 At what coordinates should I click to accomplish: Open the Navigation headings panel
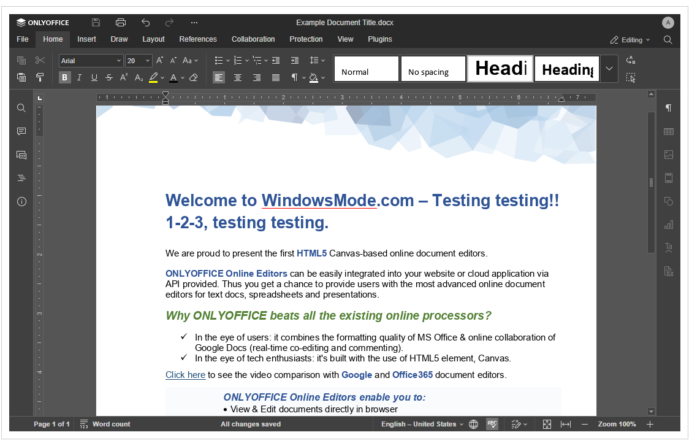click(21, 178)
